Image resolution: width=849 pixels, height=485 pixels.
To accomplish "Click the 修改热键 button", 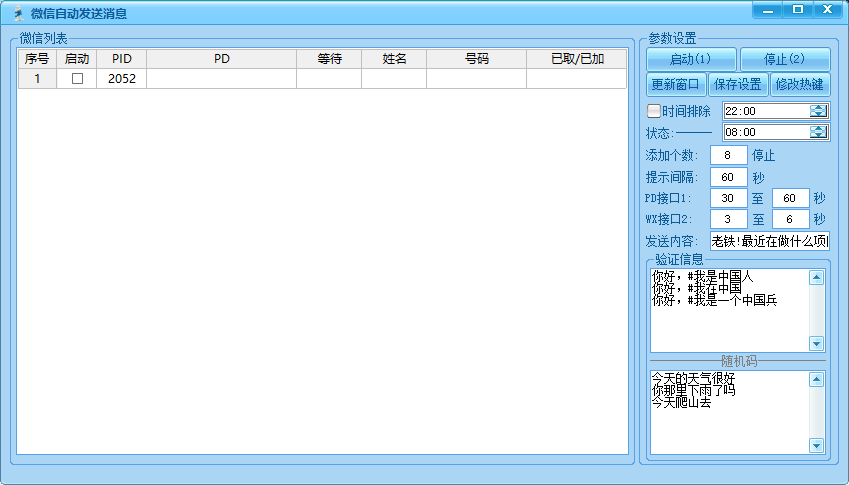I will click(x=800, y=84).
